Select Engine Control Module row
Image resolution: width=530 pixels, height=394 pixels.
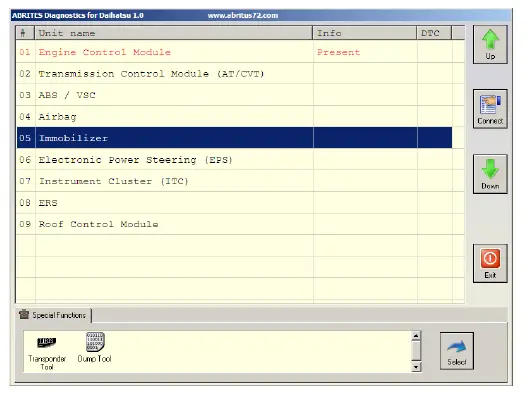pos(234,52)
